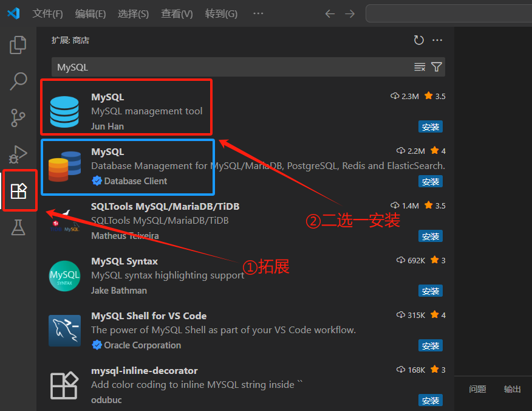Open the Testing flask view
The width and height of the screenshot is (532, 411).
[x=18, y=227]
